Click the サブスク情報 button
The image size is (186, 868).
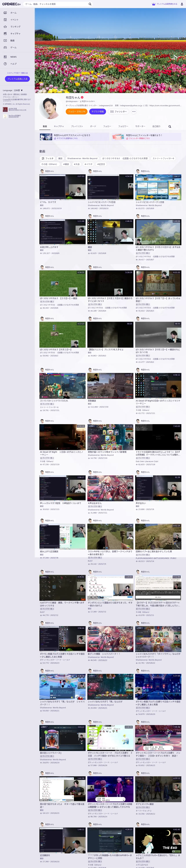(x=97, y=112)
